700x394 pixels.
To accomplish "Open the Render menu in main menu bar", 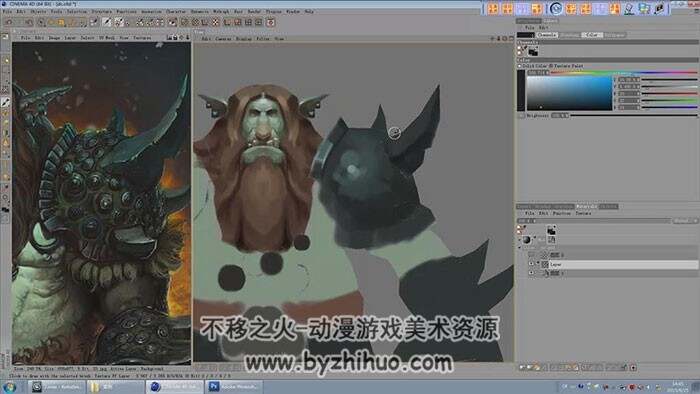I will pos(254,12).
